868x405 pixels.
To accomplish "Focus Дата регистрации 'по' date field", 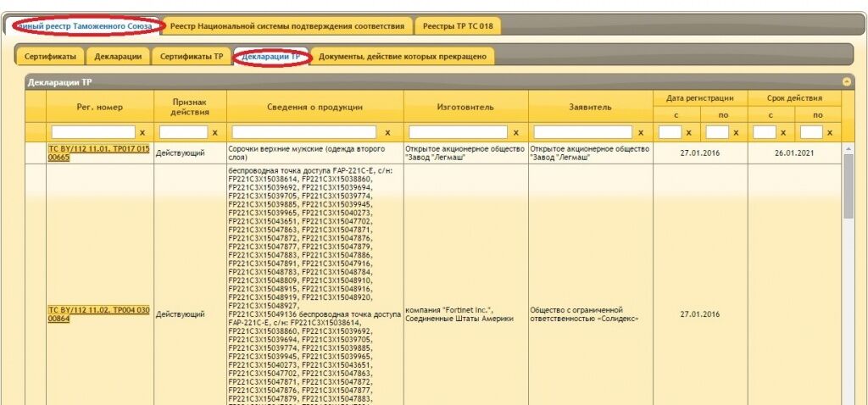I will pyautogui.click(x=717, y=132).
